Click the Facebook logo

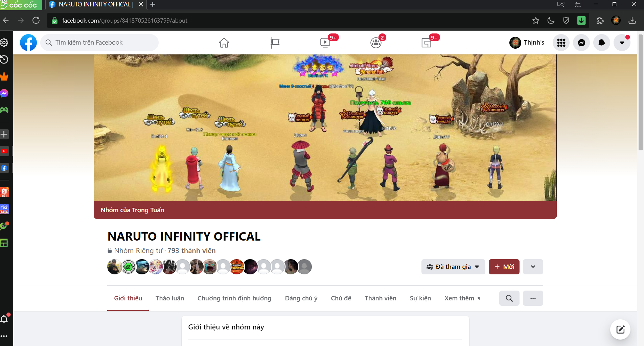coord(28,43)
